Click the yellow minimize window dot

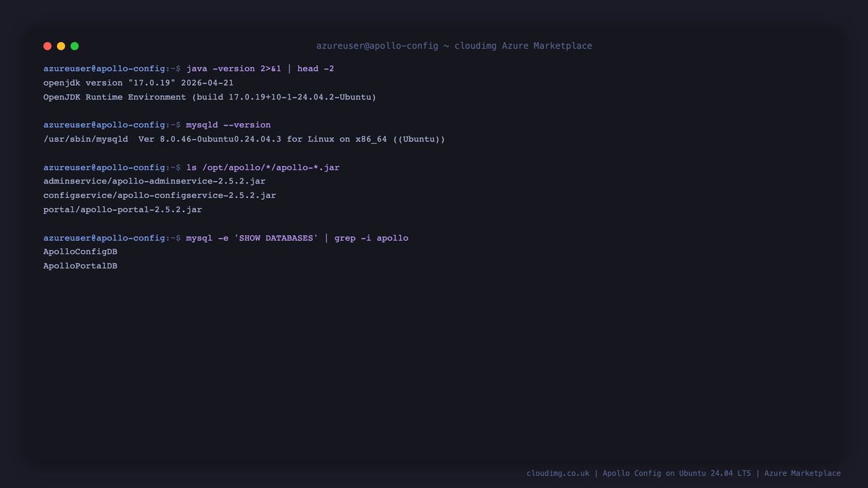(61, 46)
